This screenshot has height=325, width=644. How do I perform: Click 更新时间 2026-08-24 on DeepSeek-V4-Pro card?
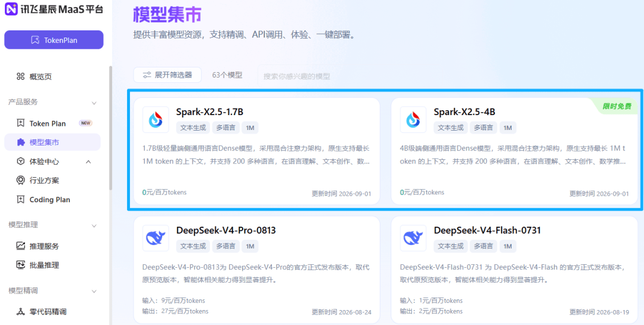[341, 312]
